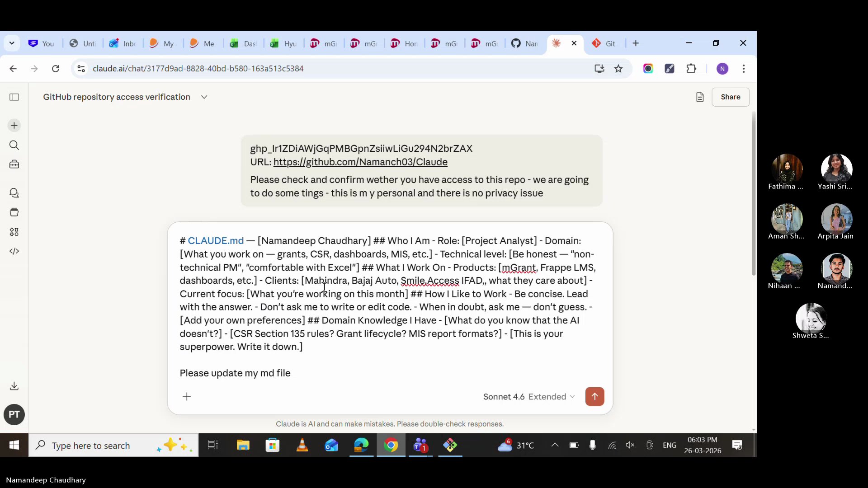
Task: Expand the GitHub repository access verification title chevron
Action: coord(204,97)
